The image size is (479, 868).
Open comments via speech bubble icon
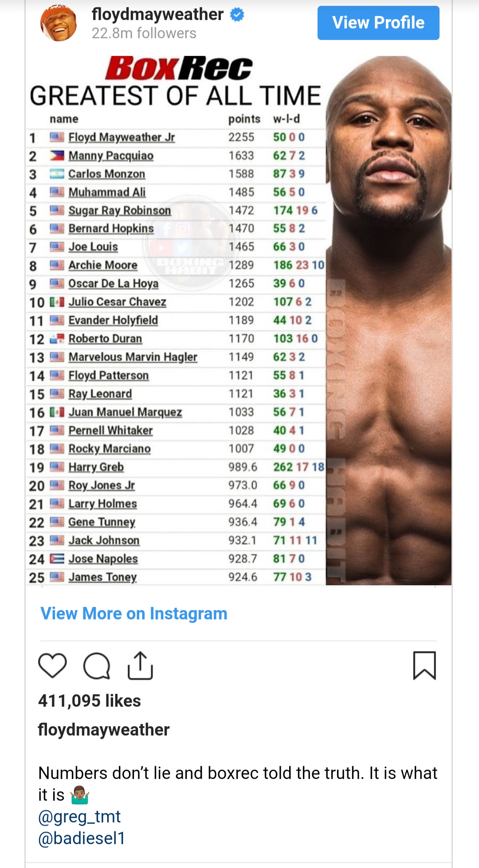click(x=97, y=665)
